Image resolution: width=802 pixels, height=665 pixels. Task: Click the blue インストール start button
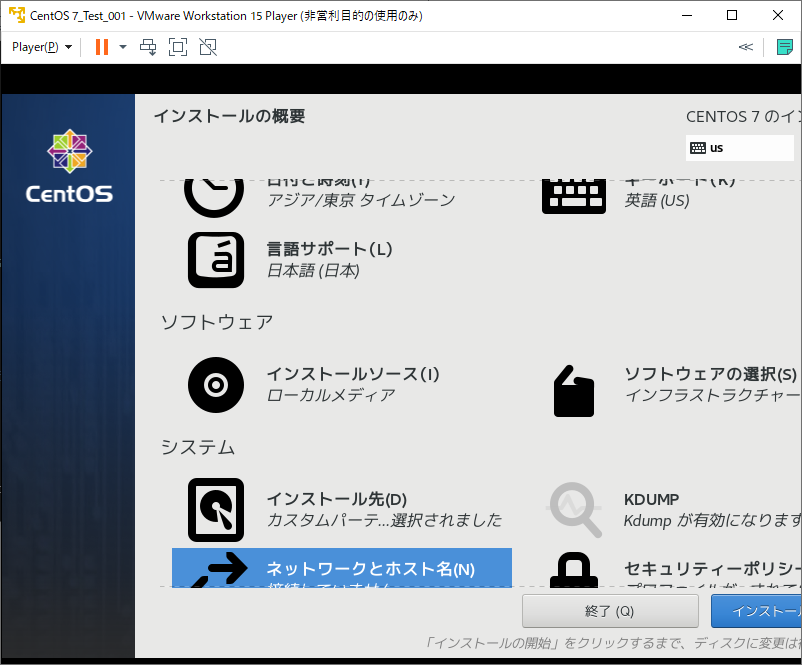click(x=756, y=611)
